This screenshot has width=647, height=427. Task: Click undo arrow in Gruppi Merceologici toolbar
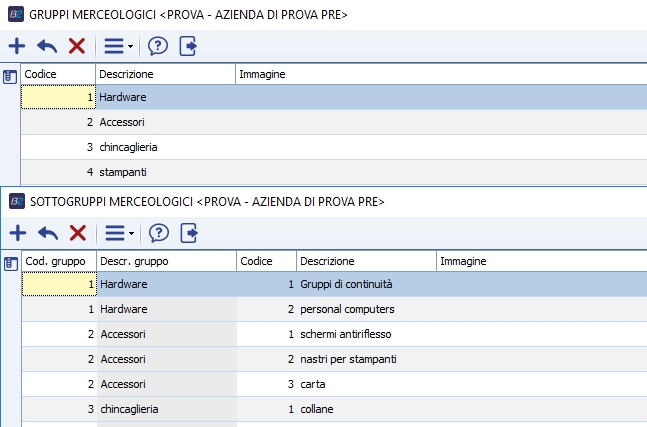coord(47,45)
